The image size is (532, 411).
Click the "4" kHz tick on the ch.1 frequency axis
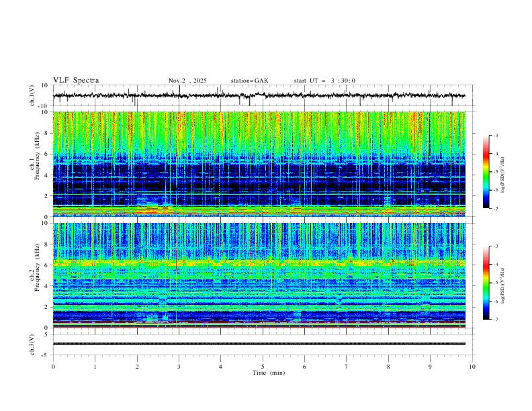tap(46, 175)
